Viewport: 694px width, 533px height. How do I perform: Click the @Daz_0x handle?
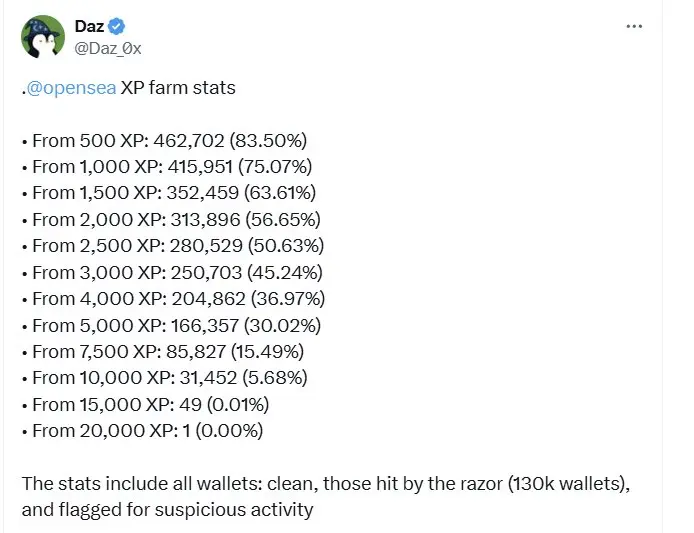pos(108,48)
